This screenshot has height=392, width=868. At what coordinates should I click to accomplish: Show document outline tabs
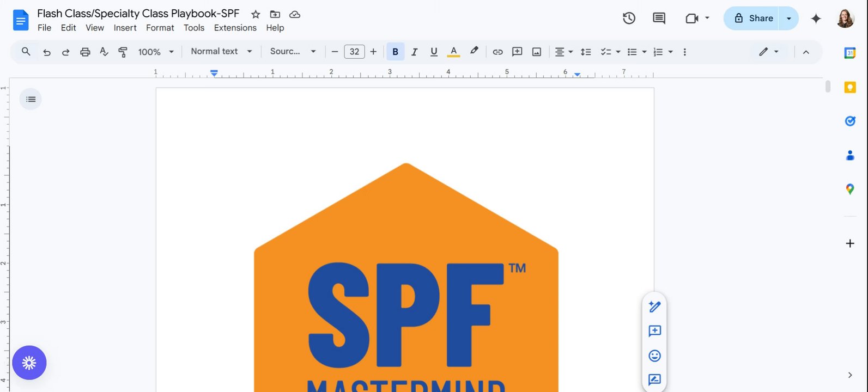pyautogui.click(x=31, y=99)
